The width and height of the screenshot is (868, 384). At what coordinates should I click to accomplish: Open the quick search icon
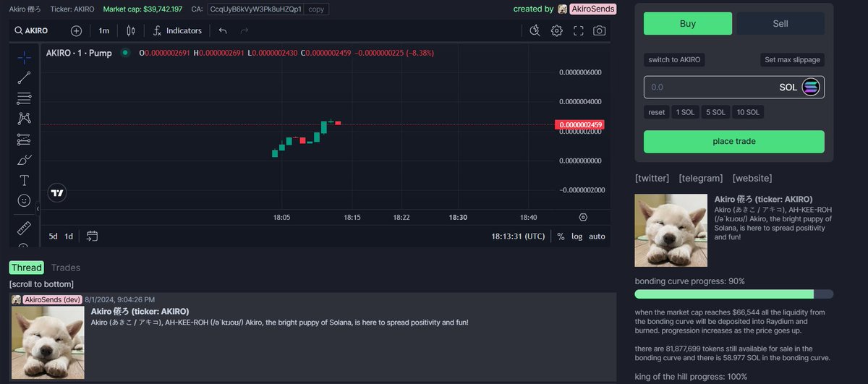click(x=535, y=30)
